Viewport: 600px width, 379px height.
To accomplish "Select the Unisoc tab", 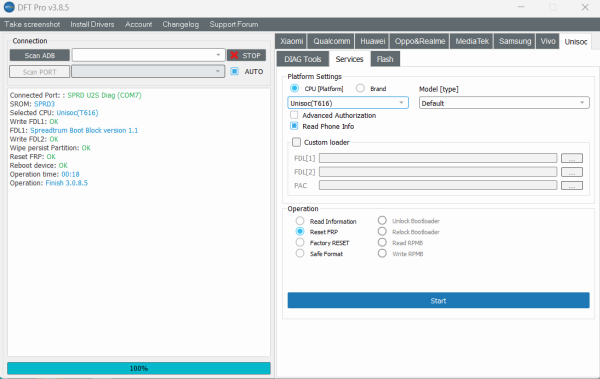I will pyautogui.click(x=576, y=41).
